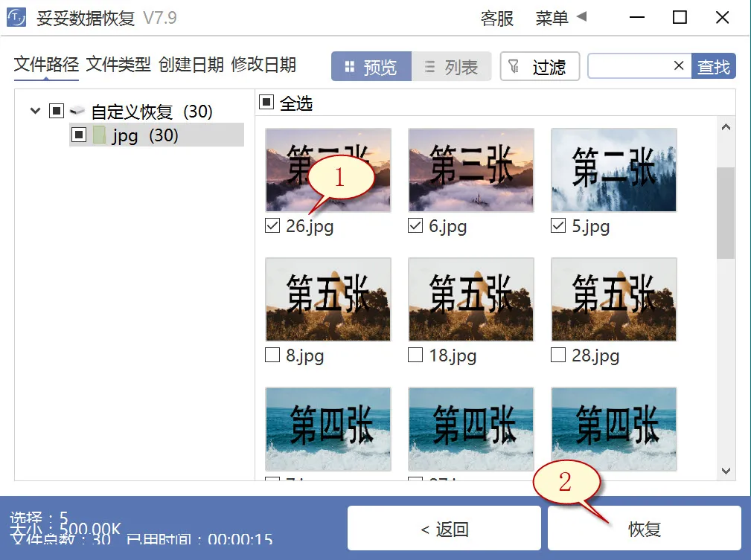Clear the search box with X icon
751x560 pixels.
tap(678, 66)
